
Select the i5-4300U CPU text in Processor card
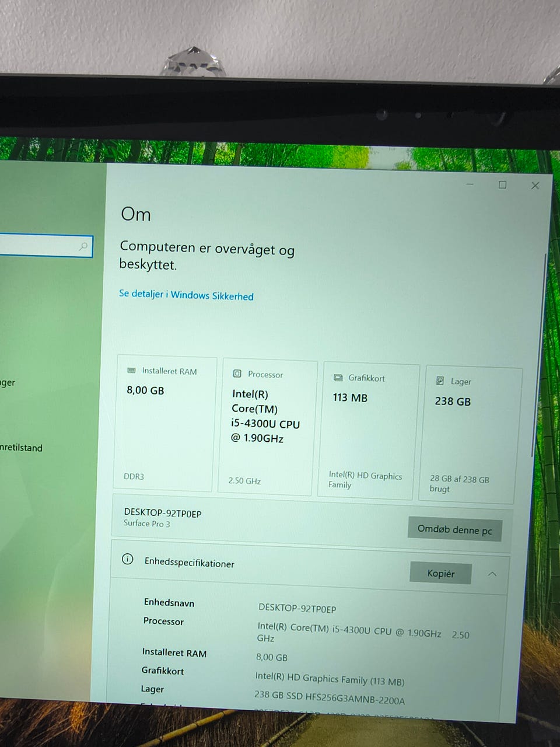[265, 424]
